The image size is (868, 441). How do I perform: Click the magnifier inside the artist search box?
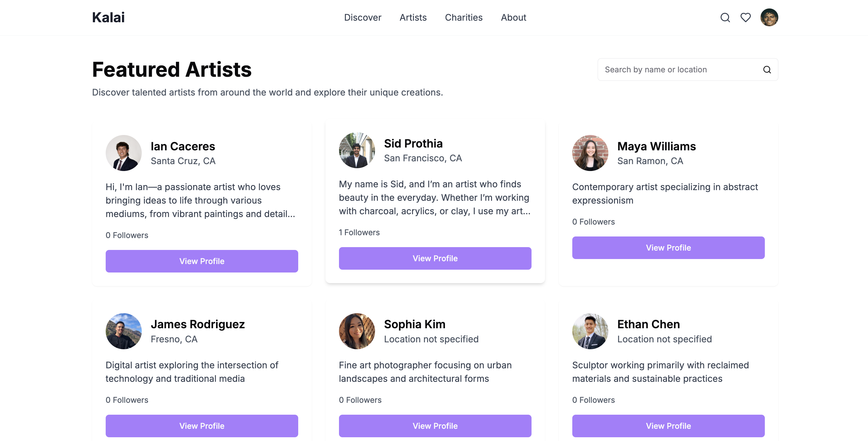click(x=767, y=70)
